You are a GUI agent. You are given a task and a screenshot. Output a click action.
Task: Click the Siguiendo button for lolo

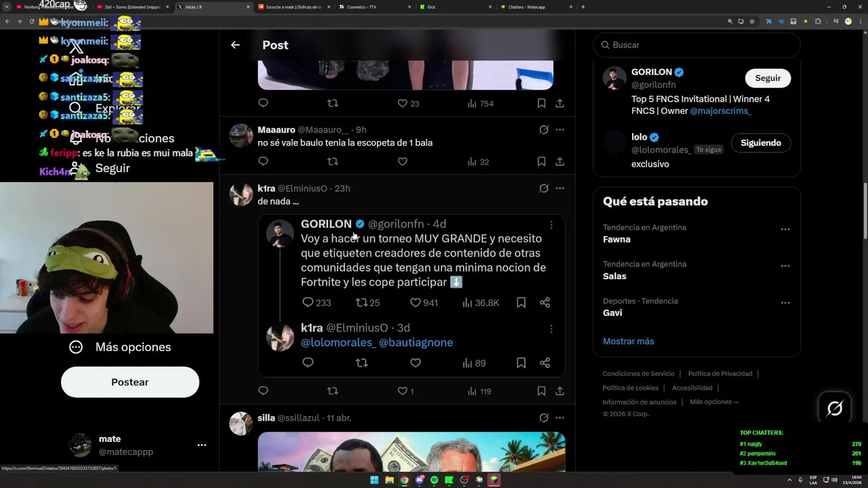pos(761,143)
